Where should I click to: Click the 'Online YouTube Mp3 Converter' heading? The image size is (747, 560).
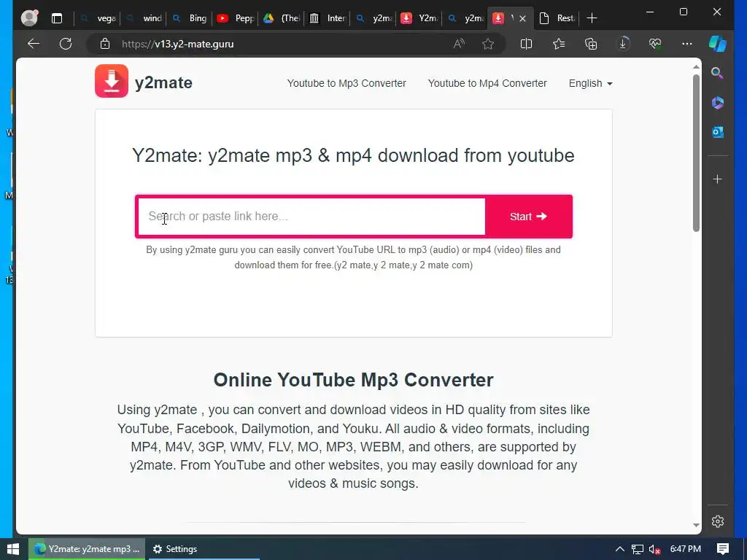click(x=354, y=380)
